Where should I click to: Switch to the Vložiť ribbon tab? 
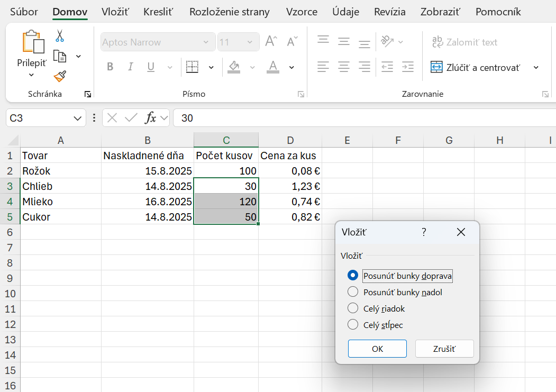pos(115,12)
